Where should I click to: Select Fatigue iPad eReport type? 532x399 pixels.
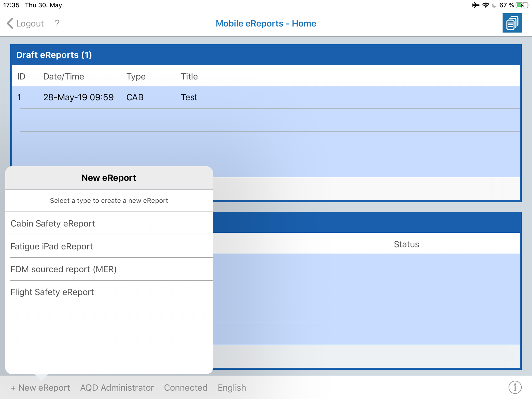(x=109, y=246)
